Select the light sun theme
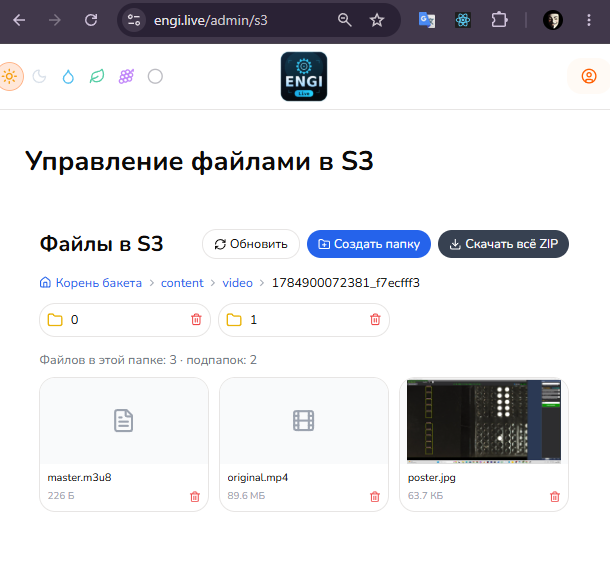Screen dimensions: 610x572 pos(9,76)
